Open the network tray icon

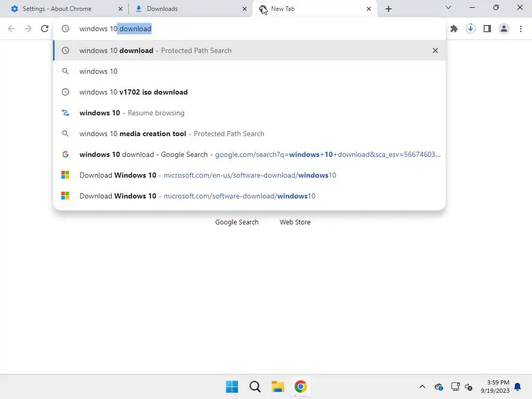coord(455,387)
